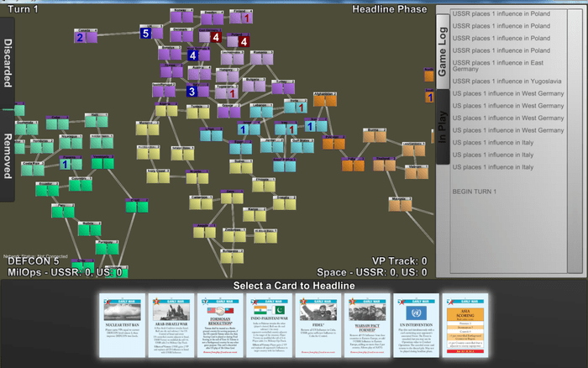Select the Tunisia country node
The image size is (588, 368).
[x=198, y=112]
